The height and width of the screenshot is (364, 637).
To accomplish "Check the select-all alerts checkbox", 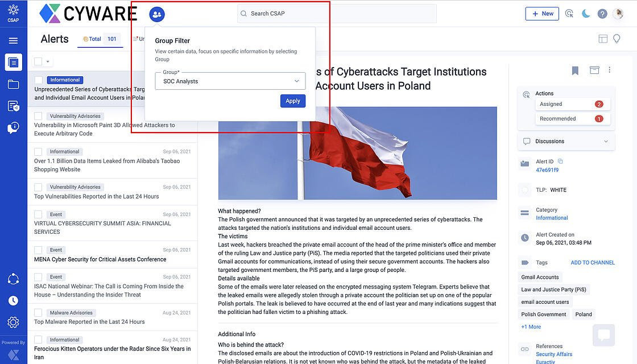I will pos(38,61).
